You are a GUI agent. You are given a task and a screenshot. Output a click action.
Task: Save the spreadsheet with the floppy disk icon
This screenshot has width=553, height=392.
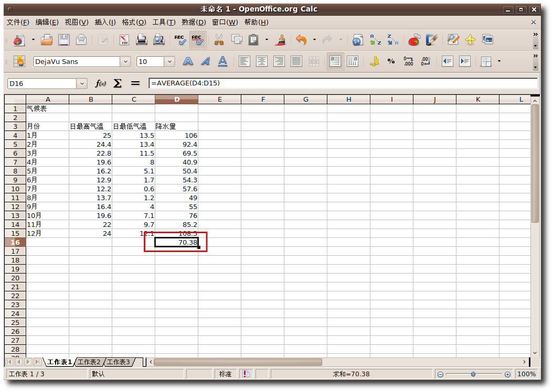pos(64,40)
